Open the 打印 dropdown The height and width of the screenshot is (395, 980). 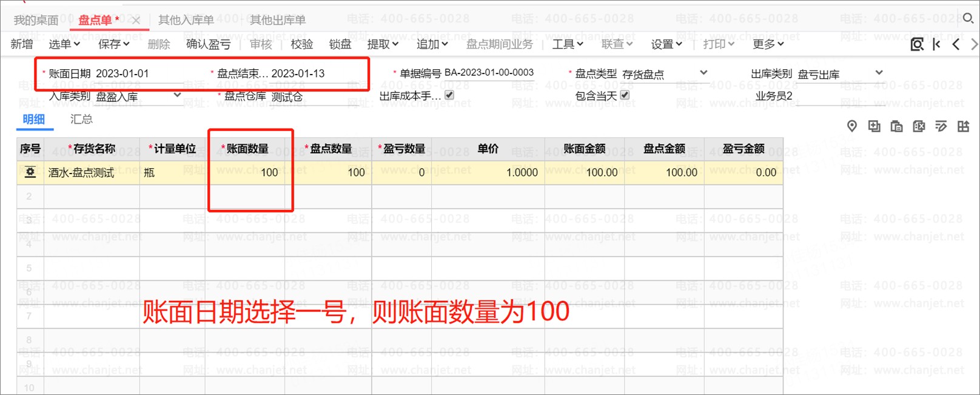pos(719,44)
